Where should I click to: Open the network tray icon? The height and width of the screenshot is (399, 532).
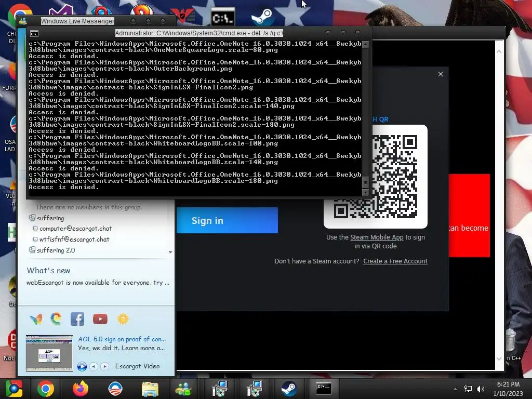(x=468, y=389)
